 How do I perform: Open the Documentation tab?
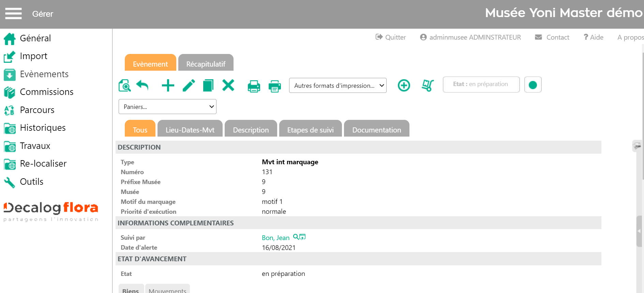(x=377, y=128)
